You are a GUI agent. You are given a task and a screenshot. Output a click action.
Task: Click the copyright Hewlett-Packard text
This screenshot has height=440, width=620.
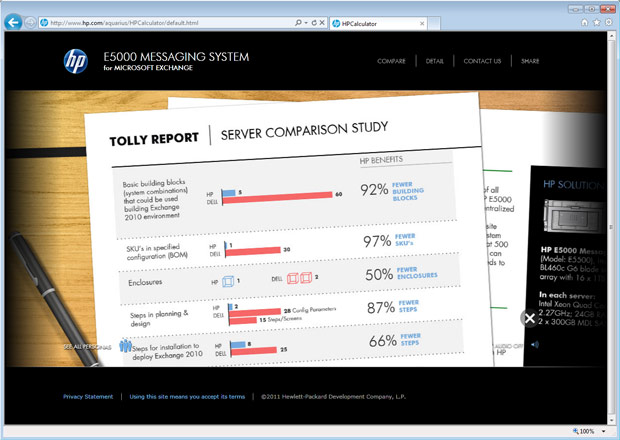click(333, 397)
